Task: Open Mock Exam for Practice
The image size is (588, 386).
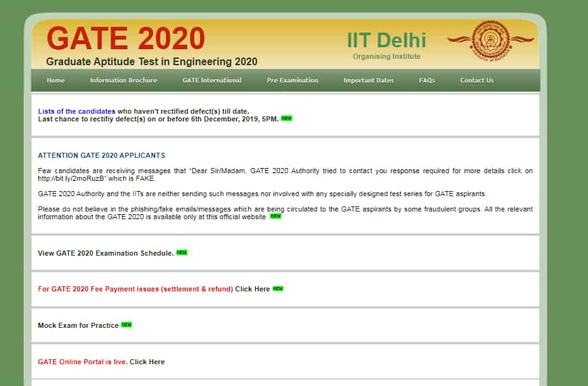Action: [x=77, y=325]
